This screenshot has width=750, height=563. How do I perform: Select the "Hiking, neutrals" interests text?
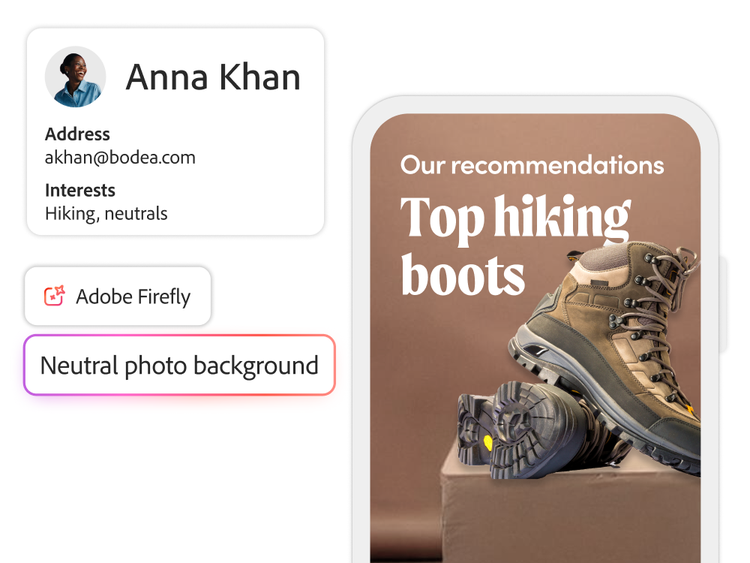click(106, 213)
